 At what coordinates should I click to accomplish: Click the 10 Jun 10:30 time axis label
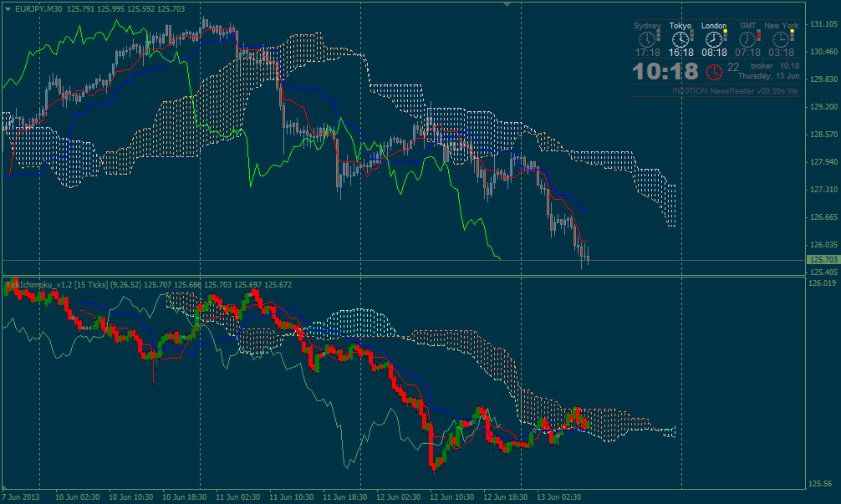pyautogui.click(x=131, y=497)
